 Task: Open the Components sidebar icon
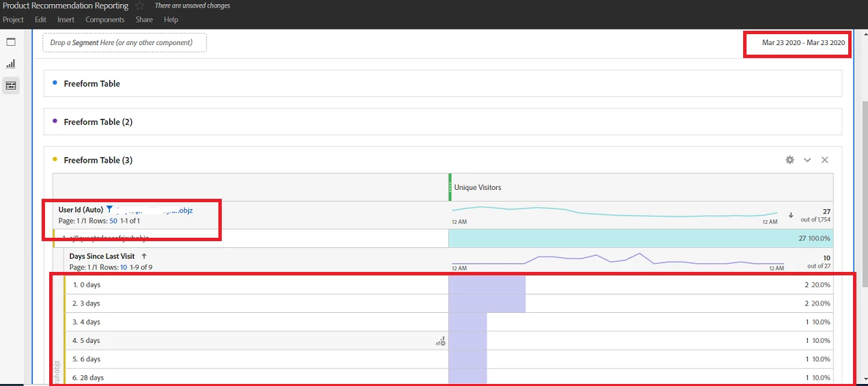click(x=11, y=85)
